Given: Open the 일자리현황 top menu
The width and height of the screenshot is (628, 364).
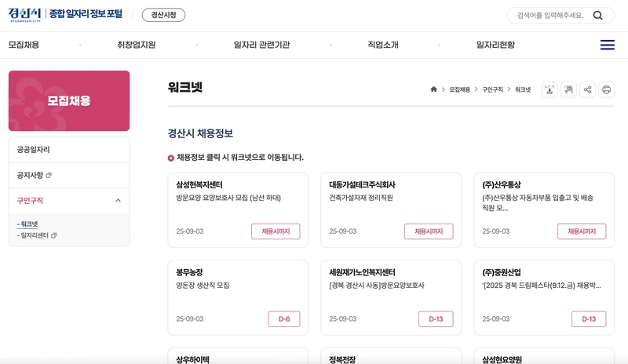Looking at the screenshot, I should point(495,45).
